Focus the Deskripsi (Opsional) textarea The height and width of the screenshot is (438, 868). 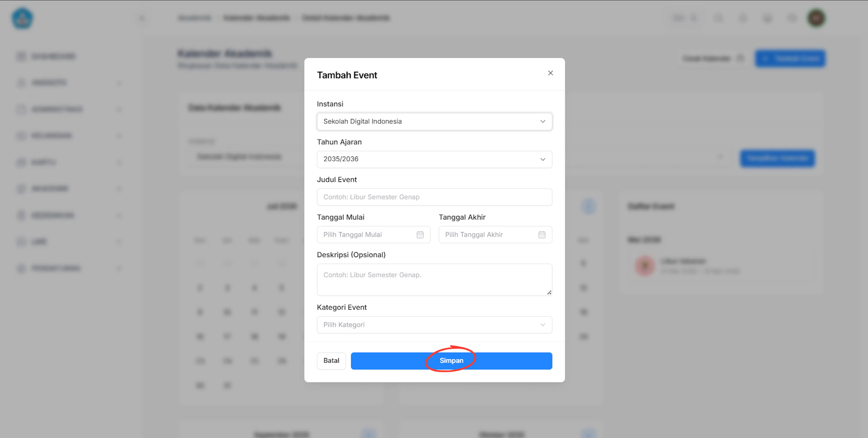coord(434,279)
